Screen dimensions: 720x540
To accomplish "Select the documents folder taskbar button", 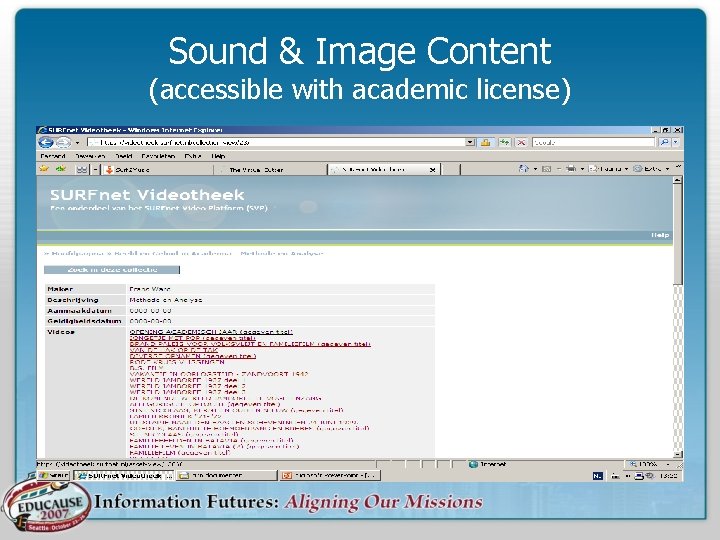I will (x=227, y=475).
